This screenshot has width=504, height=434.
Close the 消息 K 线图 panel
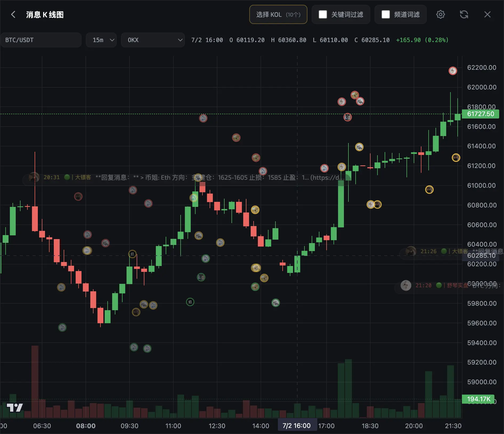click(487, 14)
